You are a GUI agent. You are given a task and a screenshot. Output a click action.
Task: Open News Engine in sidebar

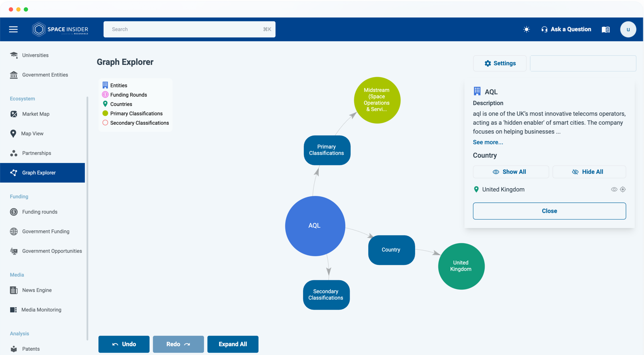(x=42, y=290)
